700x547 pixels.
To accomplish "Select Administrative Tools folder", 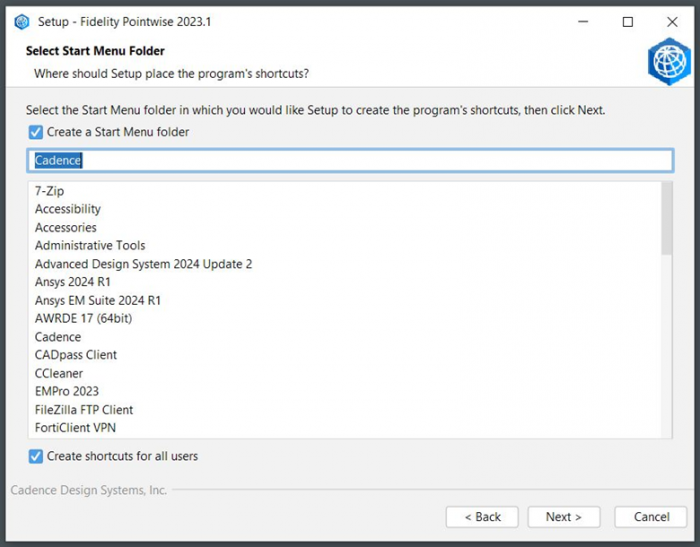I will (x=90, y=246).
